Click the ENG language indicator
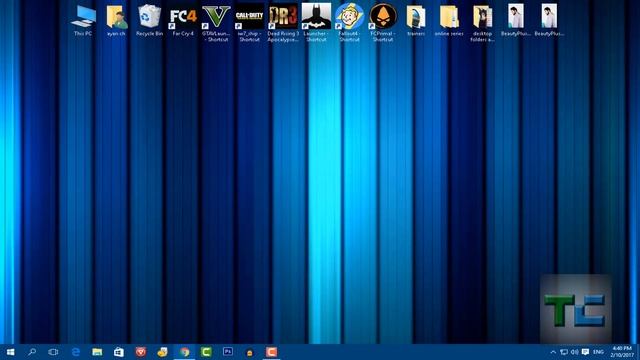The width and height of the screenshot is (640, 360). pyautogui.click(x=598, y=352)
